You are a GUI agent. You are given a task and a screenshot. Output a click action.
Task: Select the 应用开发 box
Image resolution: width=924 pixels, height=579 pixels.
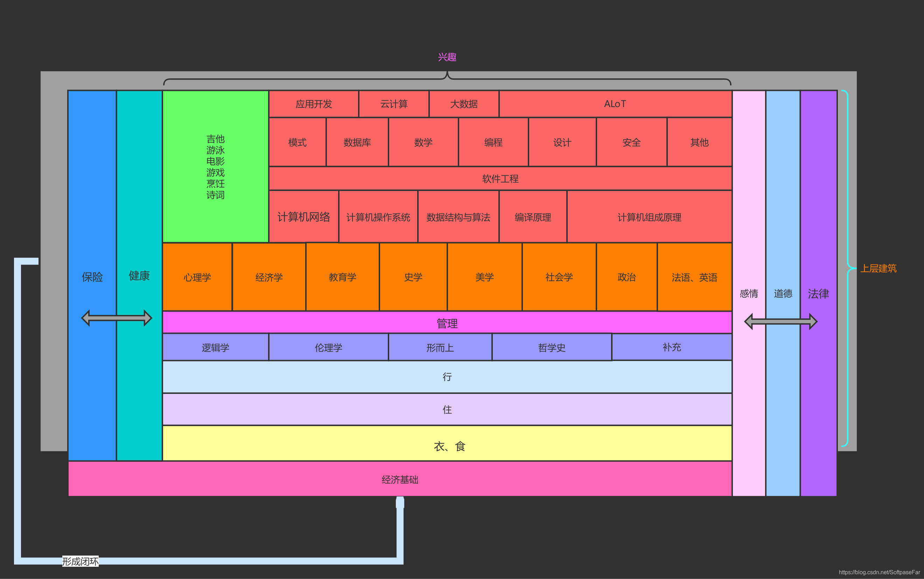point(314,104)
